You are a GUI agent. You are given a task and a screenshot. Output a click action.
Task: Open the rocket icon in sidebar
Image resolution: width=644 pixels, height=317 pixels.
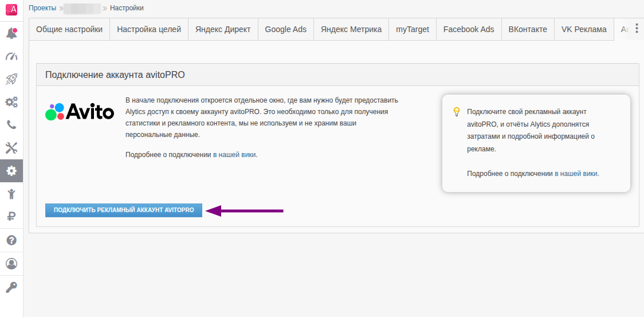[x=11, y=79]
